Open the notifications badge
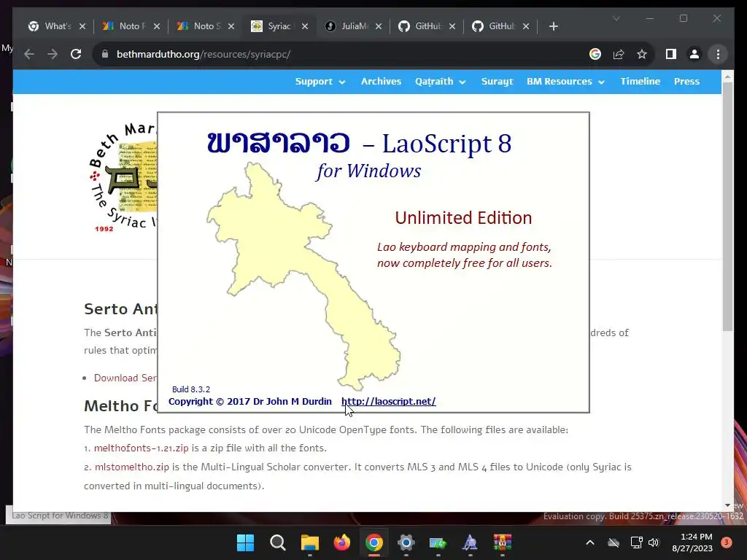Screen dimensions: 747x560 point(727,542)
